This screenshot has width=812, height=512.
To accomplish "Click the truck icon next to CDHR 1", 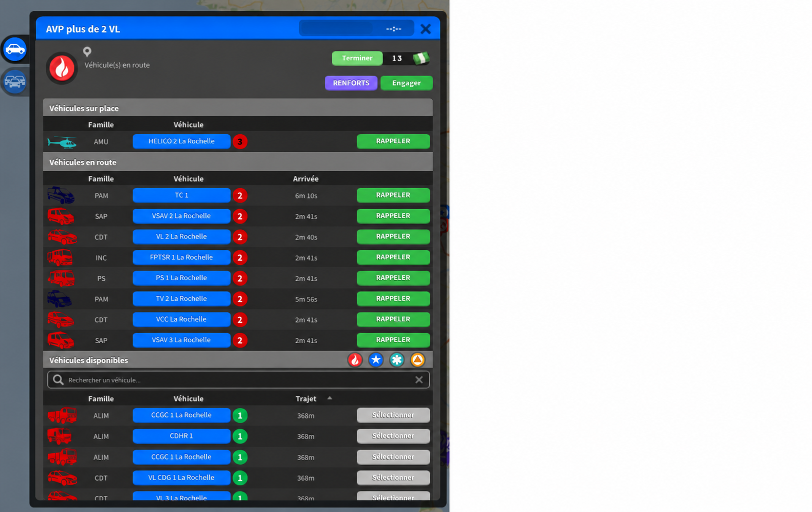I will tap(60, 436).
